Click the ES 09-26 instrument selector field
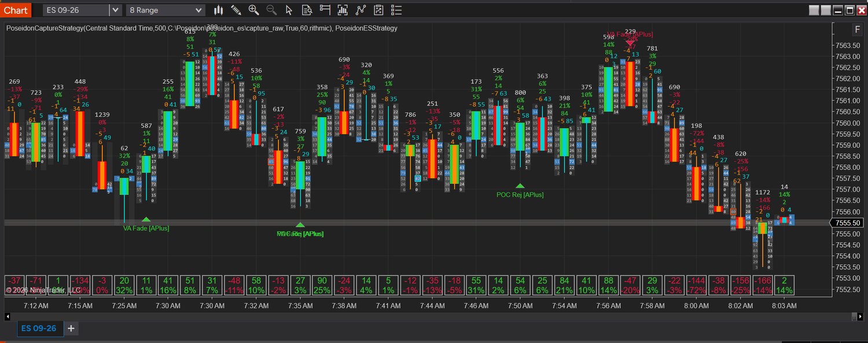Viewport: 868px width, 343px height. pyautogui.click(x=76, y=10)
